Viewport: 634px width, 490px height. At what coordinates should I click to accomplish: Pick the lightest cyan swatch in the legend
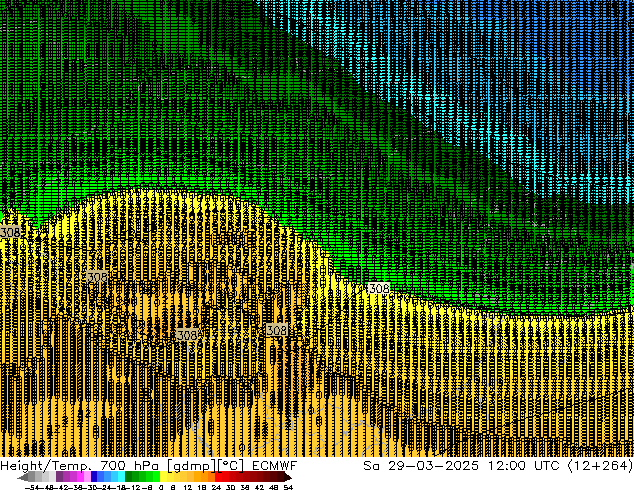[121, 477]
